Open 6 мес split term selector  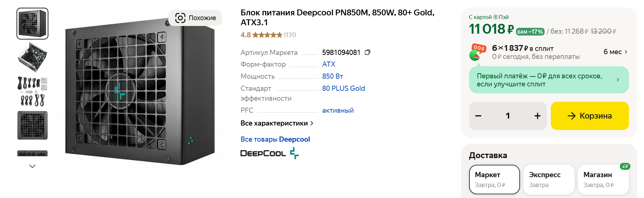tap(615, 52)
